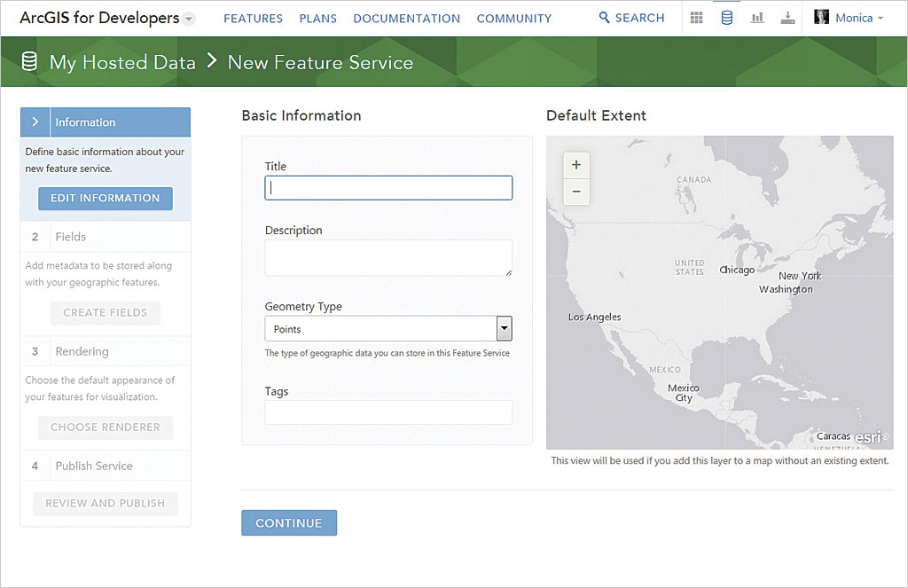Select the Information step in the sidebar
The height and width of the screenshot is (588, 908).
point(106,122)
